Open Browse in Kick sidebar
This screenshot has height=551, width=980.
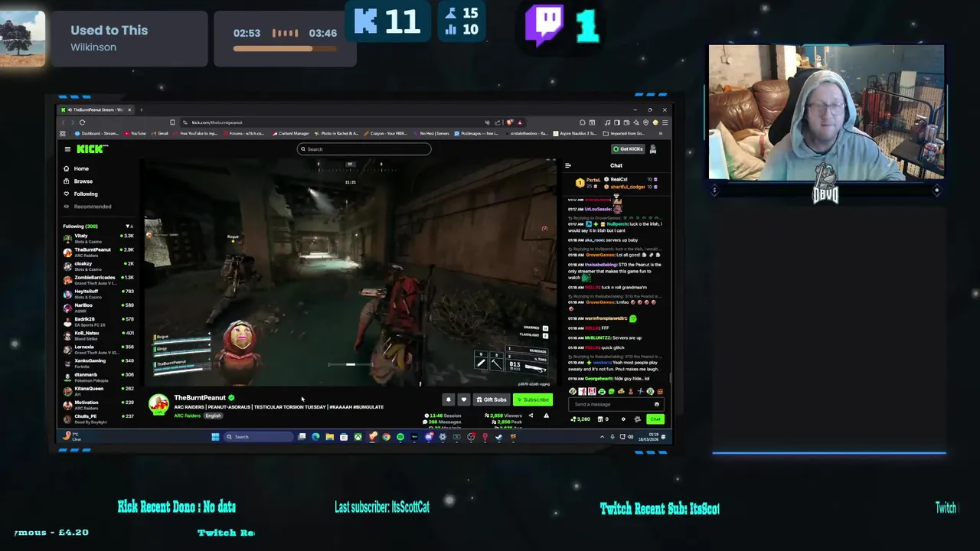click(83, 181)
